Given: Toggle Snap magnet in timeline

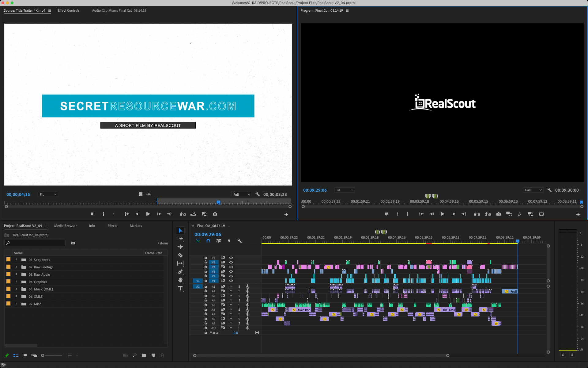Looking at the screenshot, I should coord(208,241).
